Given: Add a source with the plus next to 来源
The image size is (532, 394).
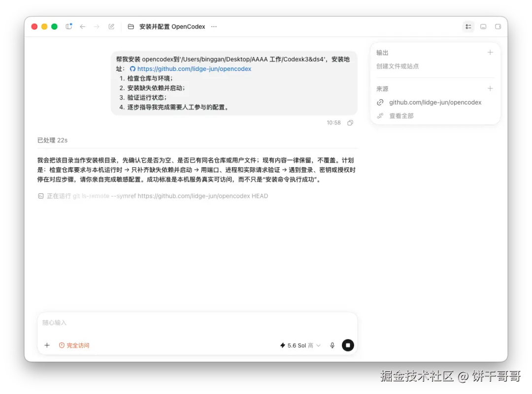Looking at the screenshot, I should [490, 89].
